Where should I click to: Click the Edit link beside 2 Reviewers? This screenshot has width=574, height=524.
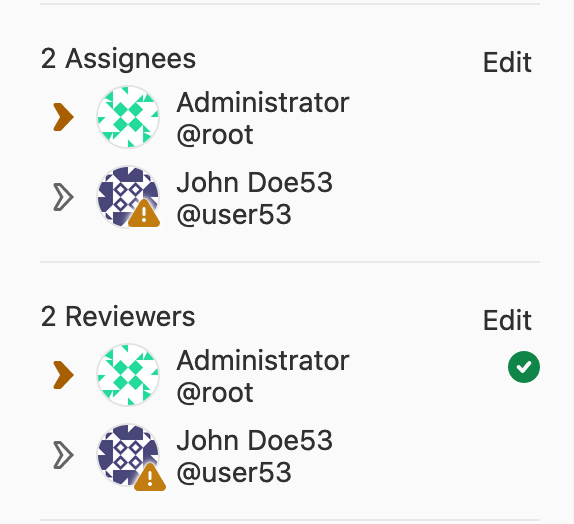click(x=507, y=320)
